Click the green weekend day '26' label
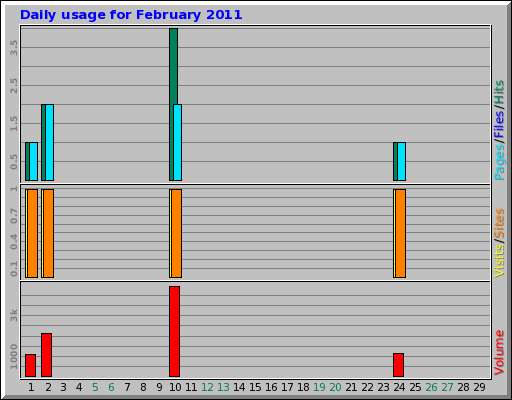 click(431, 387)
